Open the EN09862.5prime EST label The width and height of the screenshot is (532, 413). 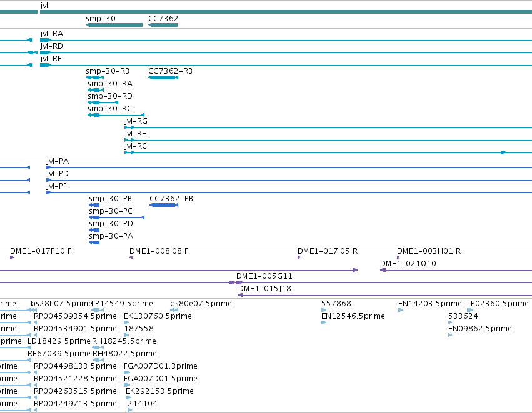coord(480,329)
